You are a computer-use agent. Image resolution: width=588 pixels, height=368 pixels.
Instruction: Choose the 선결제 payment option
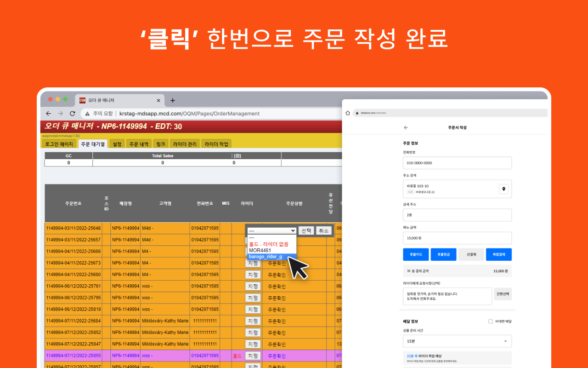pyautogui.click(x=471, y=254)
